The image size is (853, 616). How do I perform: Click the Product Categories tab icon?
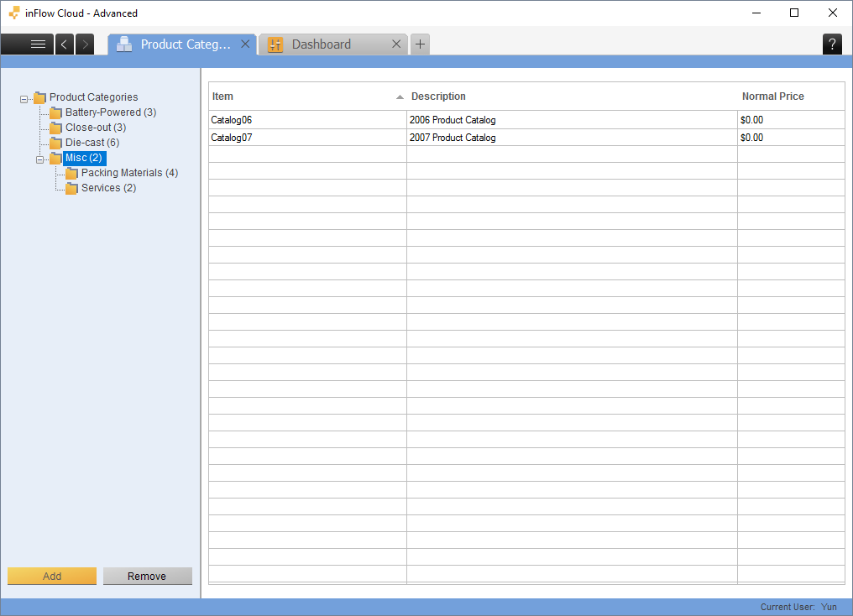(124, 44)
